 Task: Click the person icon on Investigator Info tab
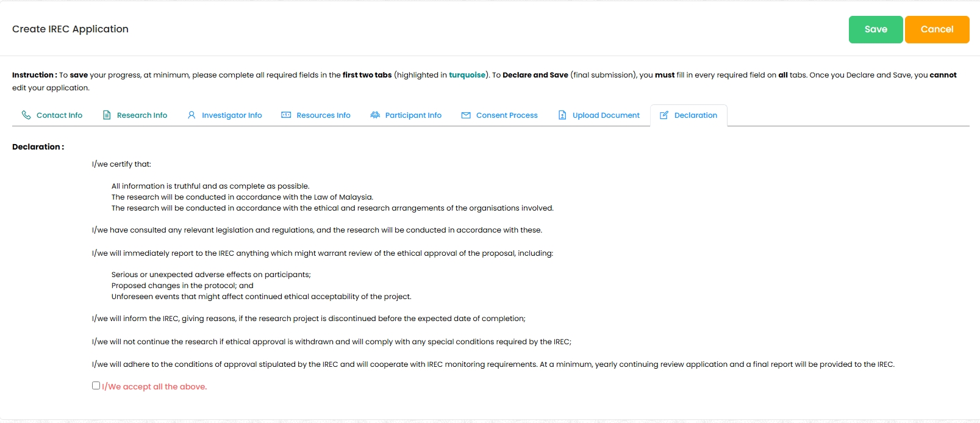[x=191, y=115]
